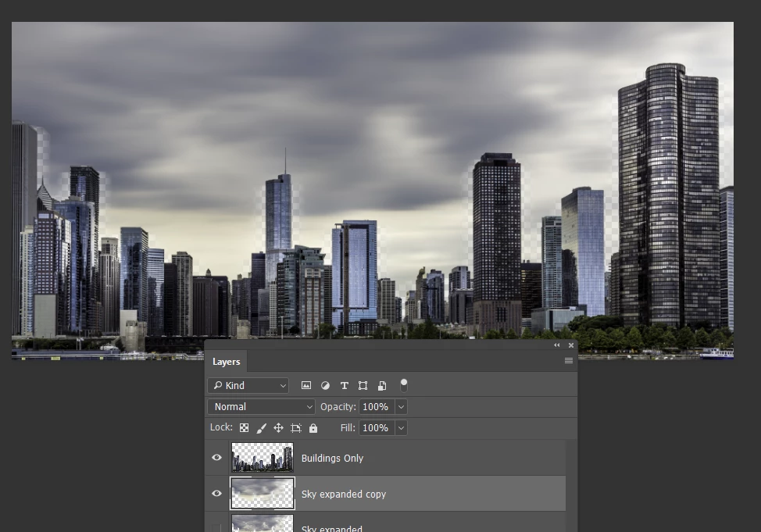Turn layer filtering toggle on or off
The height and width of the screenshot is (532, 761).
pos(403,385)
